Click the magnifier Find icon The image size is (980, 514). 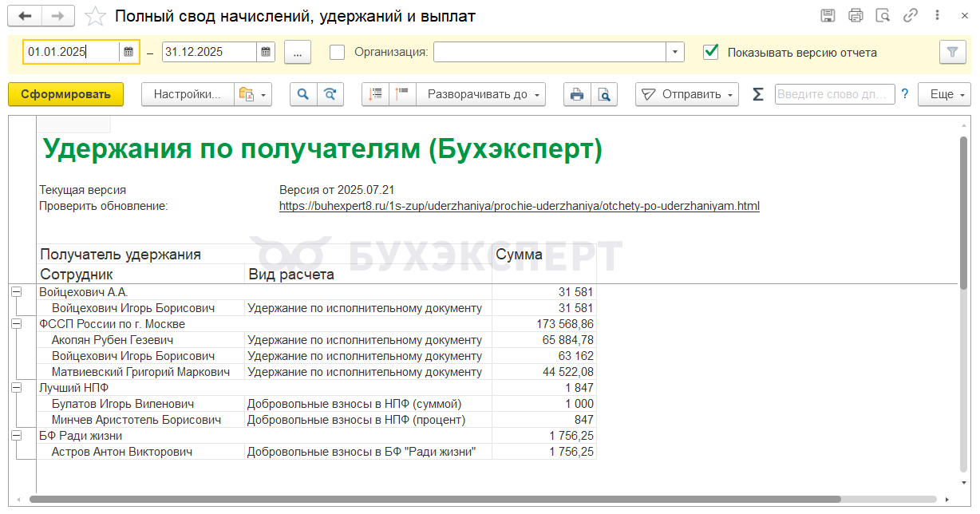click(x=303, y=94)
